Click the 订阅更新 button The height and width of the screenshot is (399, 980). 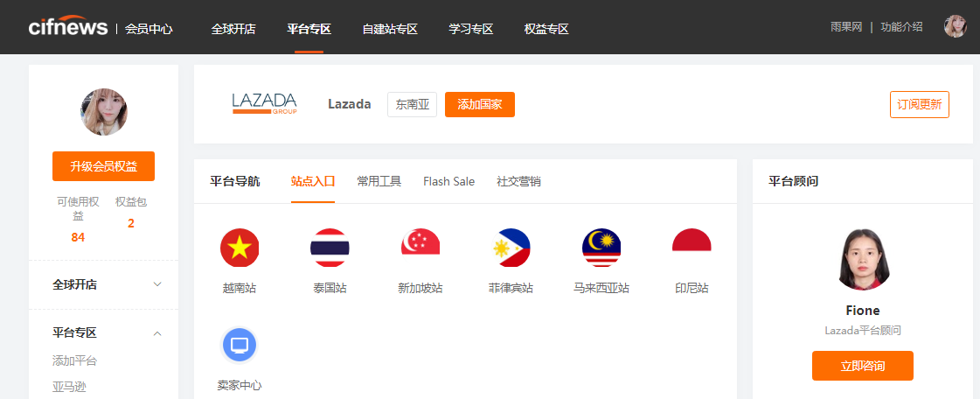(x=920, y=104)
